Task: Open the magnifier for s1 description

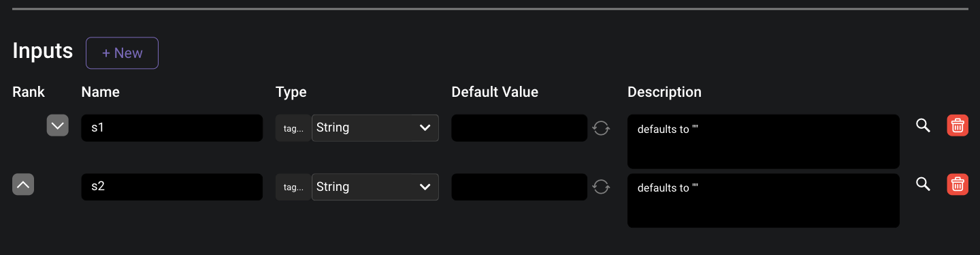Action: pos(923,125)
